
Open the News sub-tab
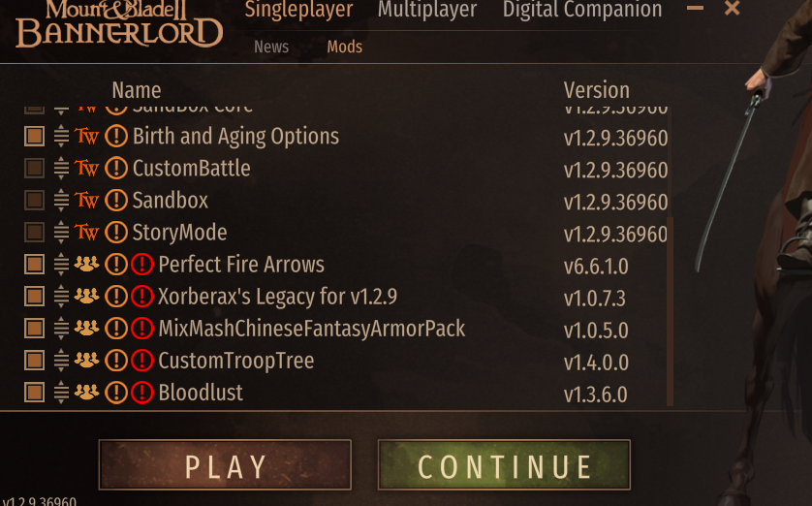271,47
